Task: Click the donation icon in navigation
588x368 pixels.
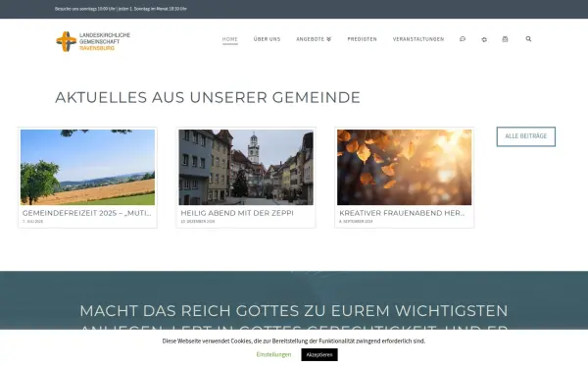Action: pyautogui.click(x=484, y=39)
